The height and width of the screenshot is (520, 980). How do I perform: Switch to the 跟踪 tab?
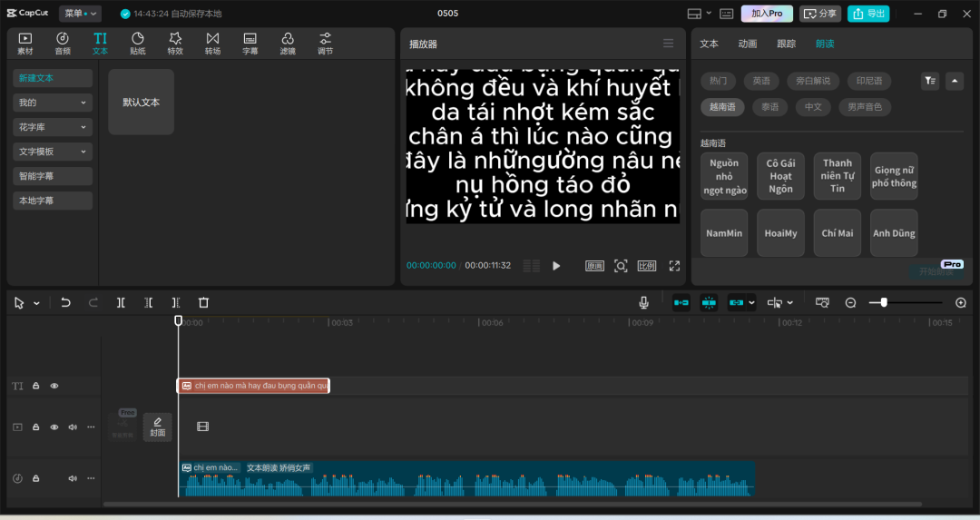[x=786, y=44]
